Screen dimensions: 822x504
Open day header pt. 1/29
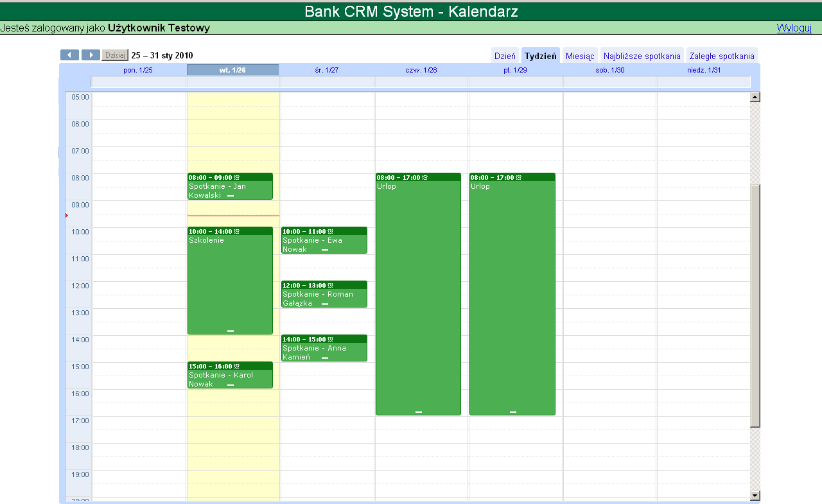click(x=515, y=70)
